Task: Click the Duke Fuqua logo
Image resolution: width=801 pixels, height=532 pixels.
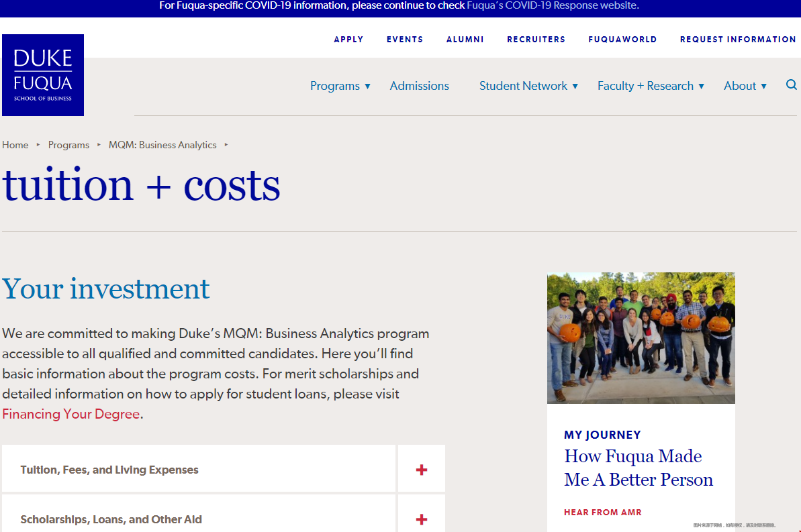Action: tap(43, 75)
